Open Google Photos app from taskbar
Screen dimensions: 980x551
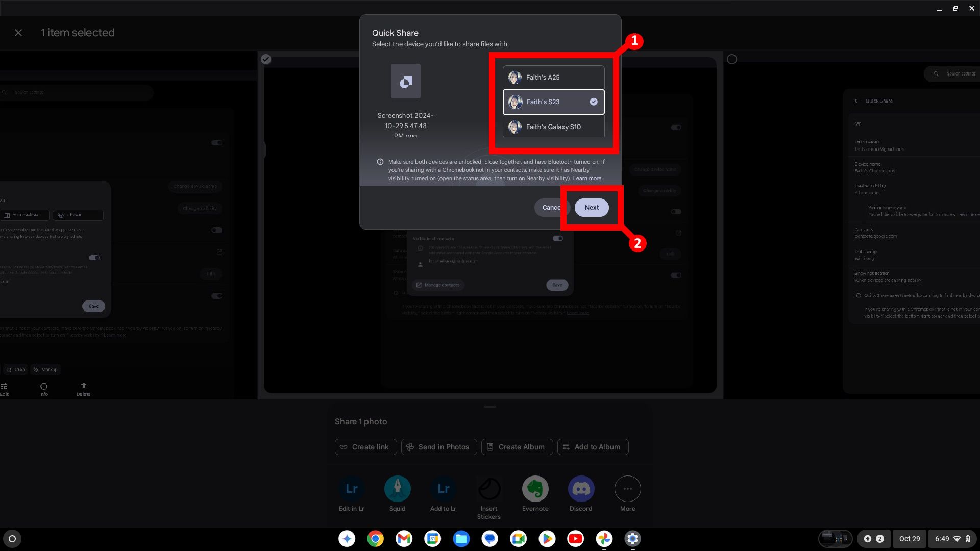tap(604, 538)
